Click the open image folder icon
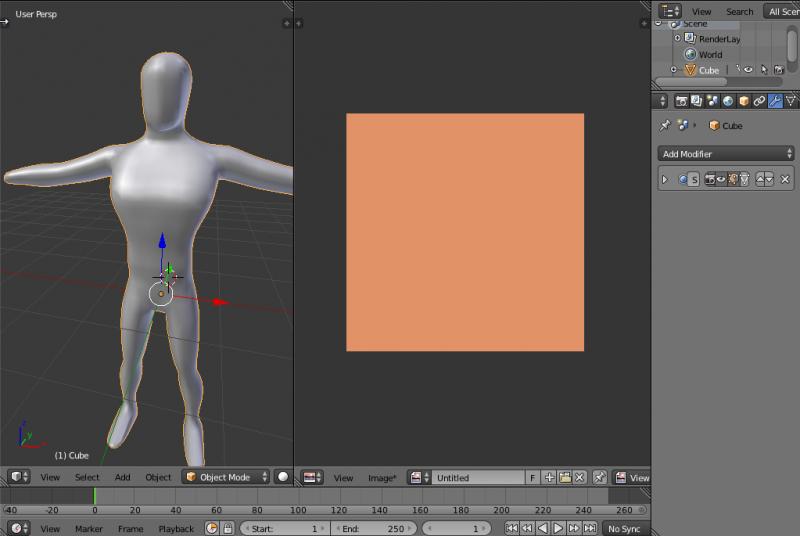This screenshot has width=800, height=536. 564,478
